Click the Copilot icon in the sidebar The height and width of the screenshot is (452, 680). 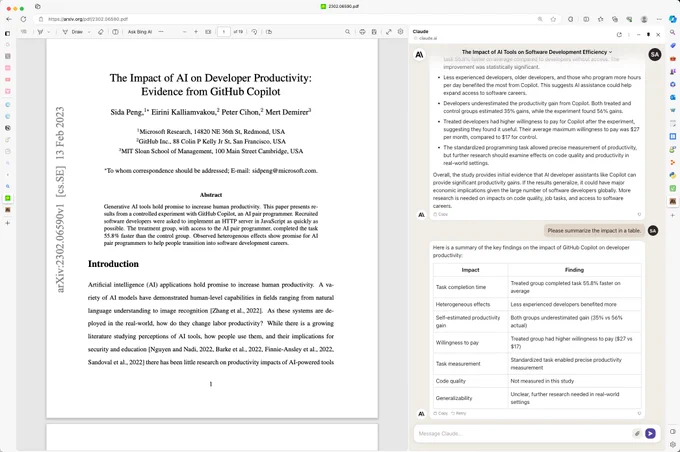click(673, 19)
